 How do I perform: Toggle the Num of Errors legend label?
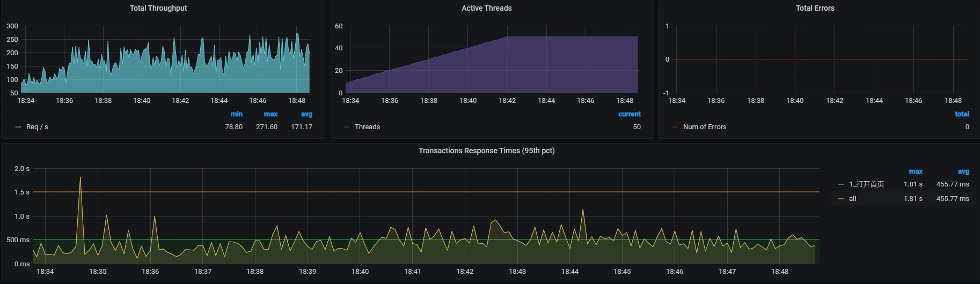coord(704,127)
